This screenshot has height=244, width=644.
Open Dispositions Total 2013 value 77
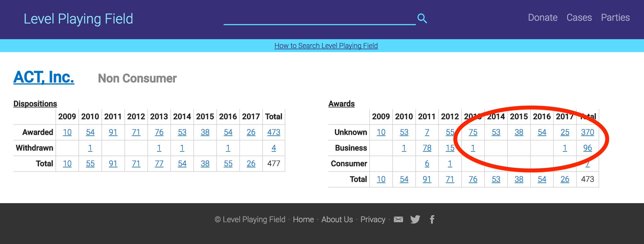coord(159,164)
